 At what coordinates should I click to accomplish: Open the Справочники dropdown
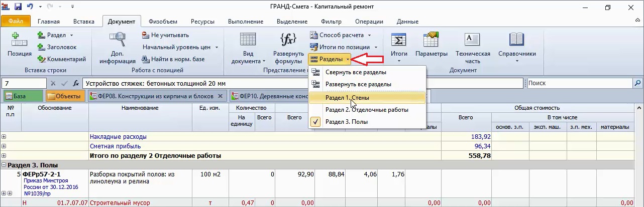[x=517, y=48]
